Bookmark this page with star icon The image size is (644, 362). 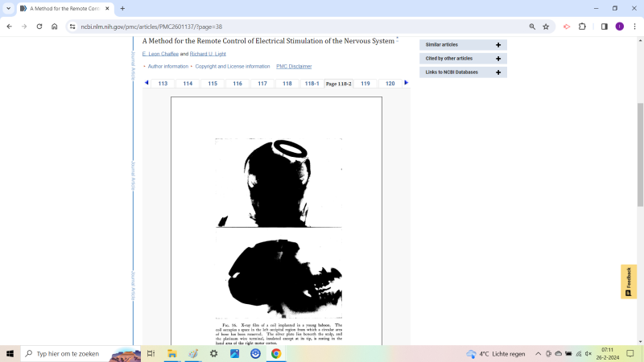[x=546, y=27]
